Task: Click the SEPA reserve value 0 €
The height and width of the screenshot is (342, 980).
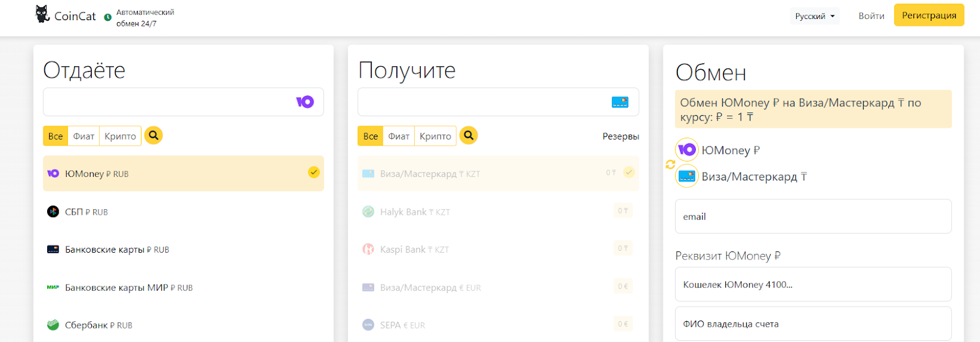Action: pyautogui.click(x=623, y=324)
